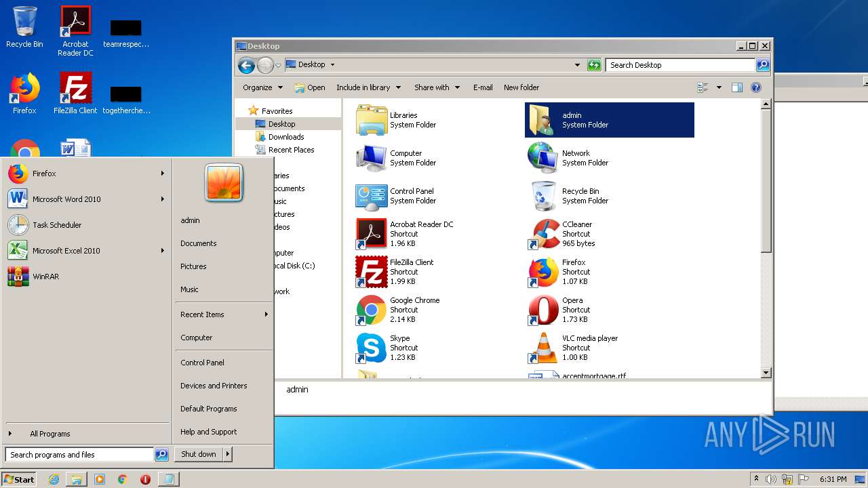The image size is (868, 488).
Task: Click the Back navigation button in Explorer
Action: pos(246,65)
